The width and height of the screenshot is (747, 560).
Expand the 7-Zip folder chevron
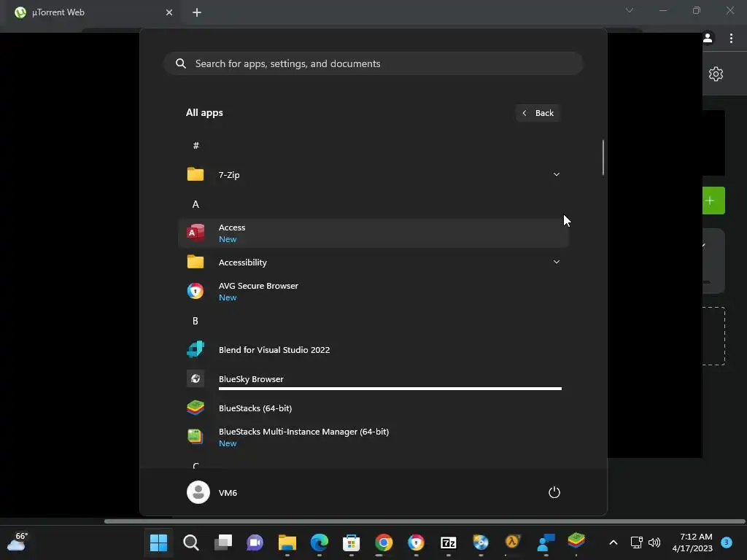click(x=556, y=174)
